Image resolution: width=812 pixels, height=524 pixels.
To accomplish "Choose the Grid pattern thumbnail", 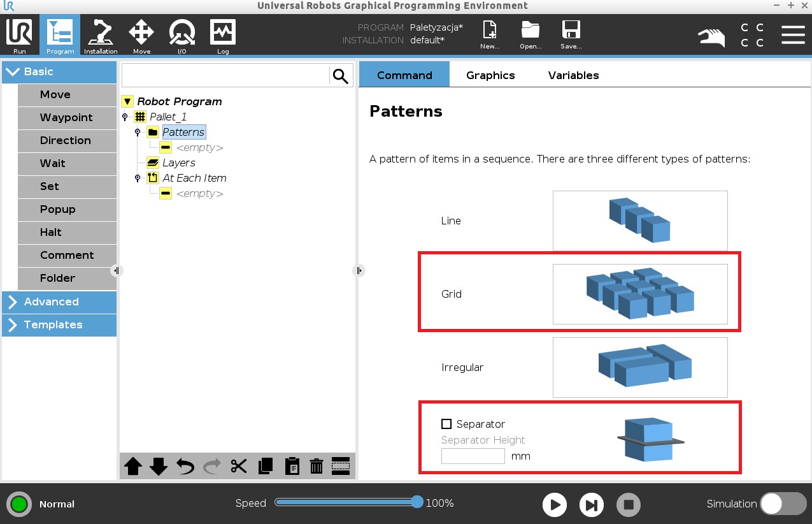I will [x=640, y=294].
